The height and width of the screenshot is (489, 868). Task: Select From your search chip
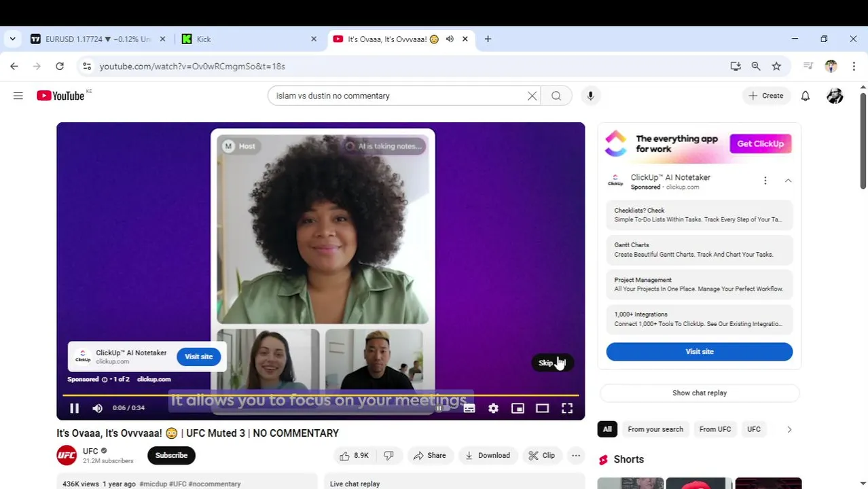[655, 429]
